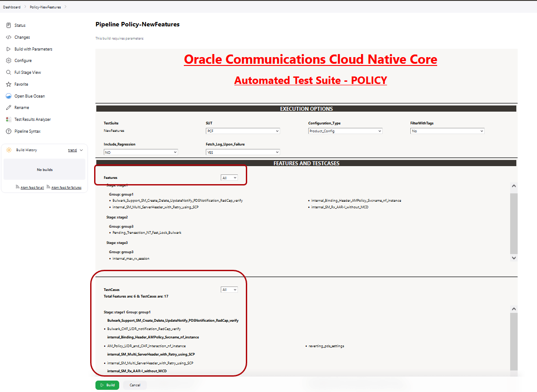Open the Changes page

[22, 37]
